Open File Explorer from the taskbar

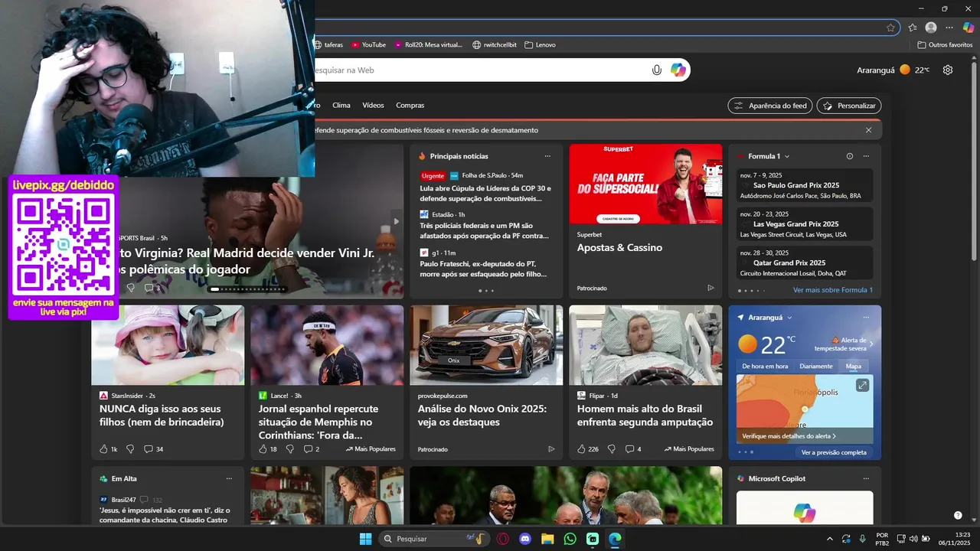click(x=547, y=539)
